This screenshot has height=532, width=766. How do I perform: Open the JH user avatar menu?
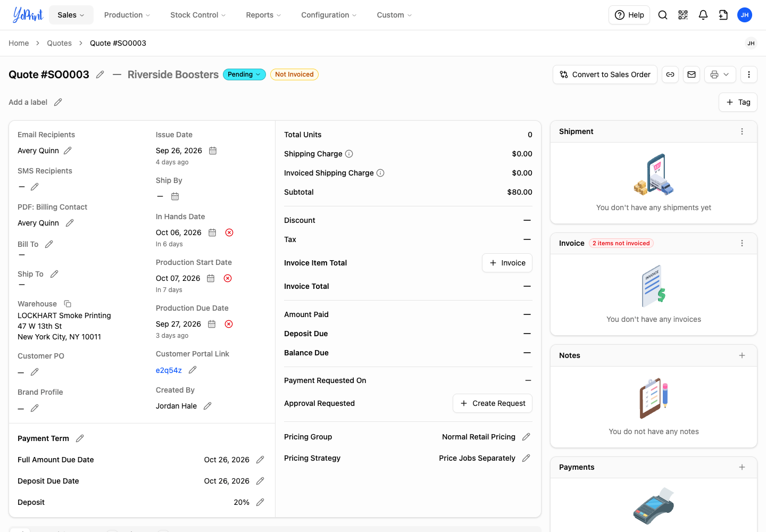point(745,15)
